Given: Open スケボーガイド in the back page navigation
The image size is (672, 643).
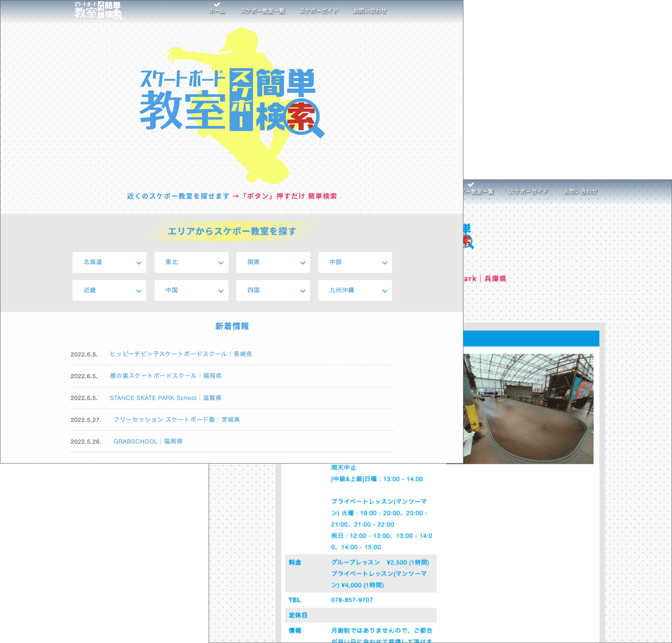Looking at the screenshot, I should point(528,191).
